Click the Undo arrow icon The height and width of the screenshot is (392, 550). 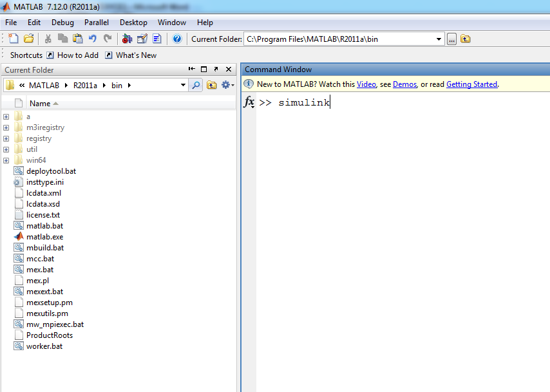93,39
